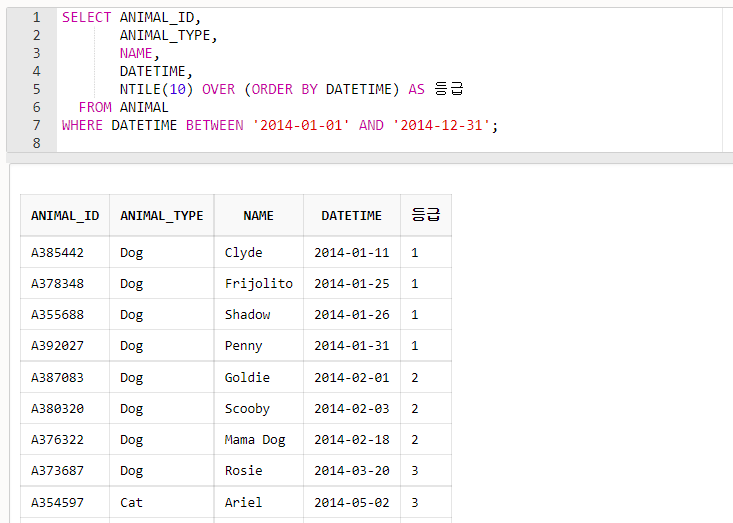Click the 등급 column header
Screen dimensions: 733x523
tap(426, 215)
